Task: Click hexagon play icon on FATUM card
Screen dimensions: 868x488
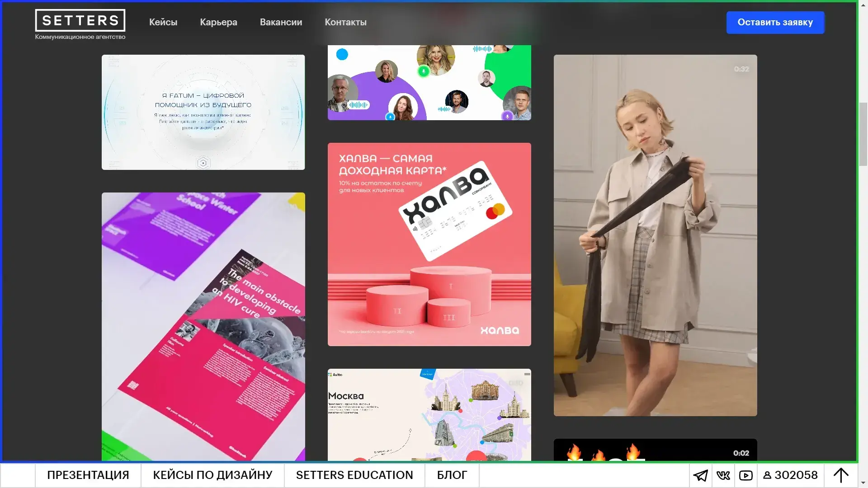Action: tap(203, 163)
